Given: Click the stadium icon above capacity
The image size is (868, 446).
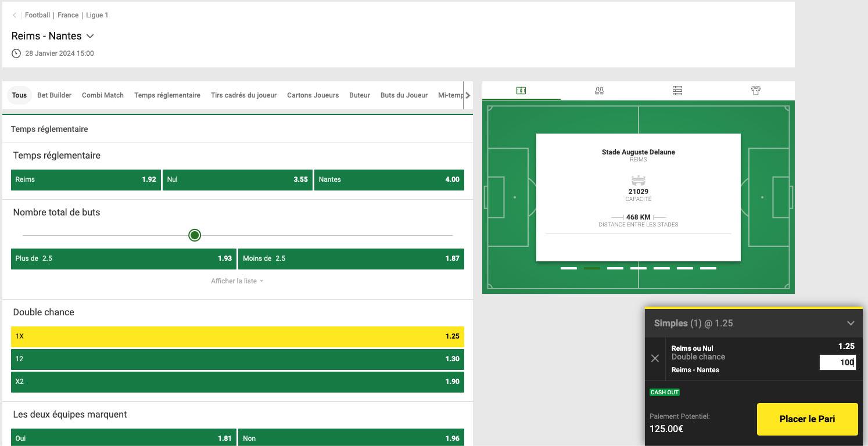Looking at the screenshot, I should tap(639, 181).
